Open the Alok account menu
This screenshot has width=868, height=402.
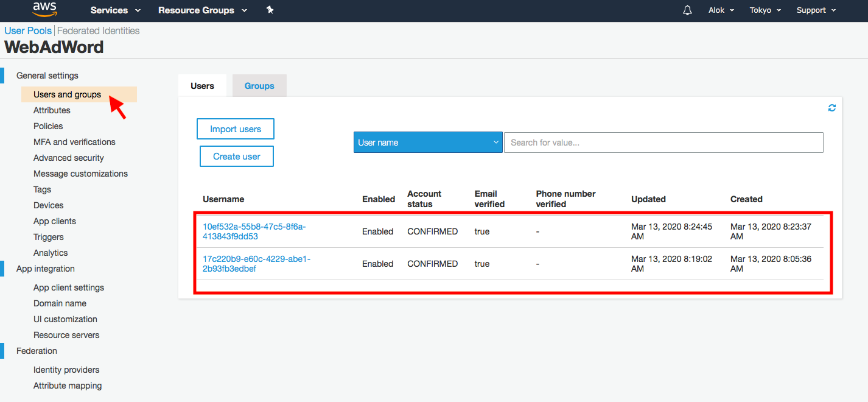(x=721, y=10)
